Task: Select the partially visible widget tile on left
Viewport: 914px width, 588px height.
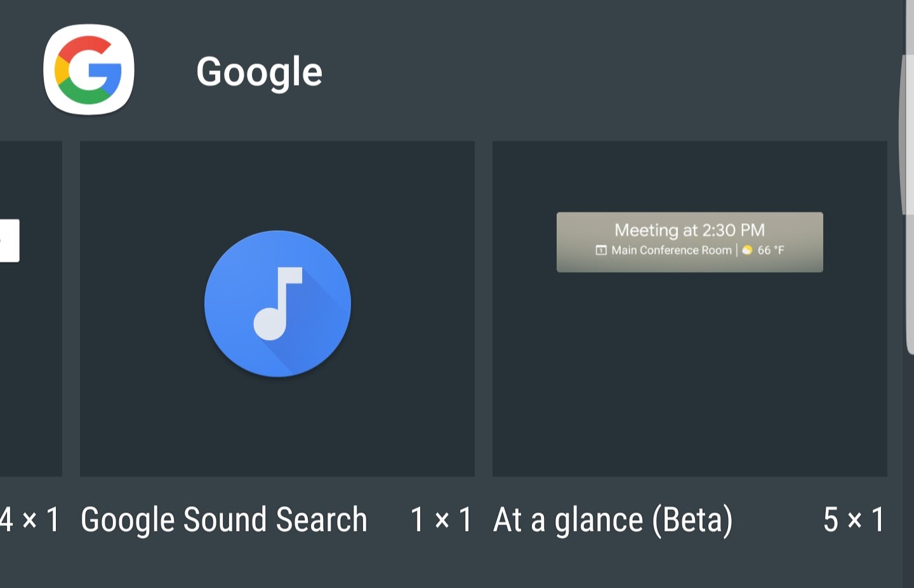Action: coord(31,308)
